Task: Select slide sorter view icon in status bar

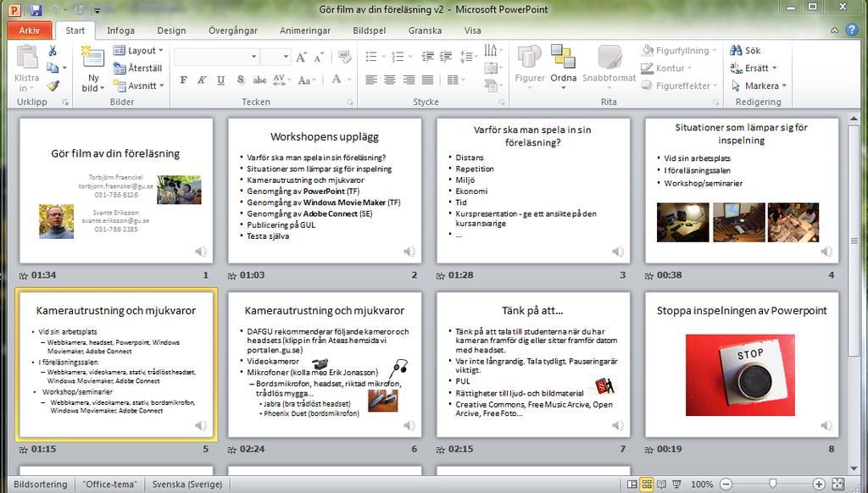Action: pyautogui.click(x=647, y=485)
